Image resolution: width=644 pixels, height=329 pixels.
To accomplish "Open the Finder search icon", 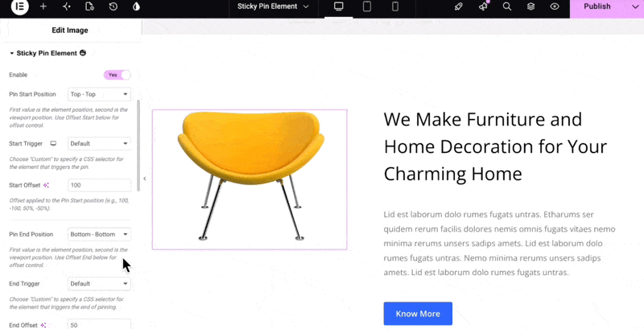I will point(507,6).
